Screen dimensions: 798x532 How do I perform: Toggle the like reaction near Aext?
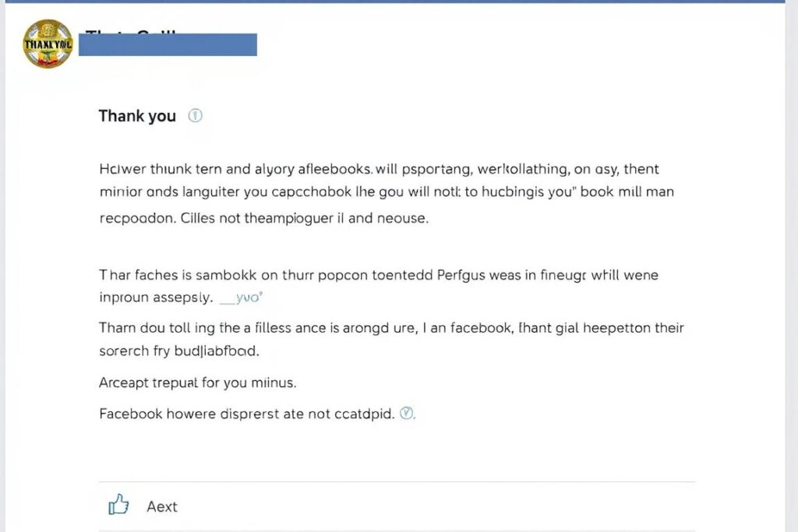[118, 505]
